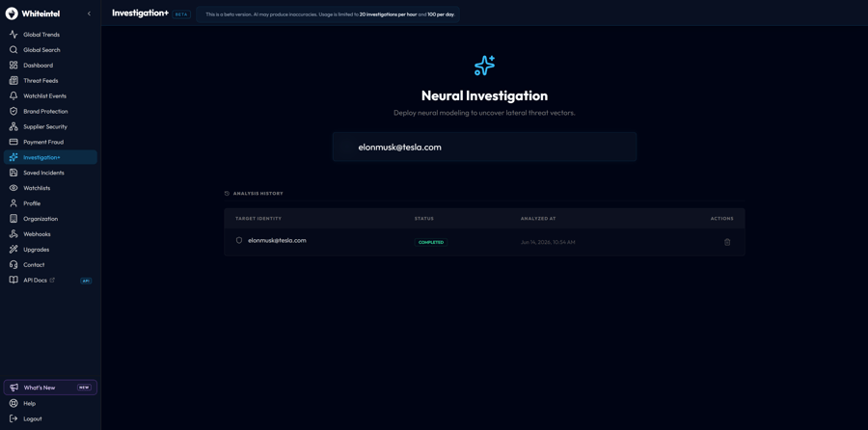Open the What's New announcements button
868x430 pixels.
point(50,388)
